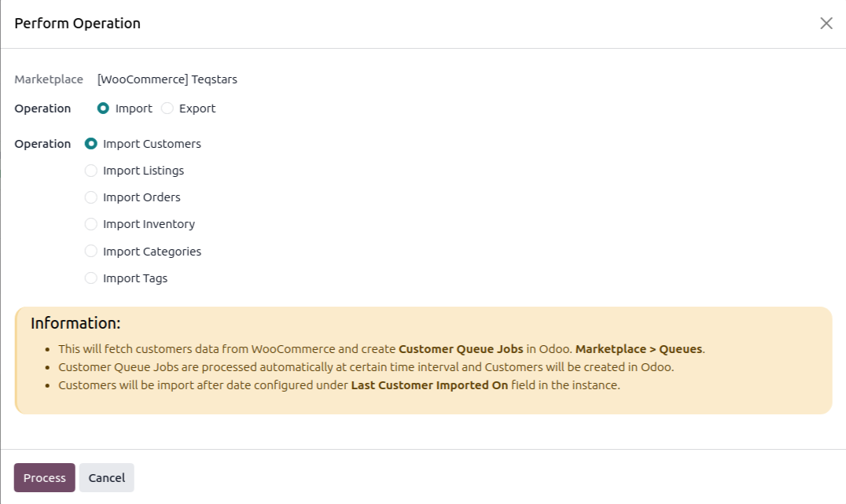Click the bold 'Customer Queue Jobs' text
The width and height of the screenshot is (846, 504).
click(x=461, y=349)
